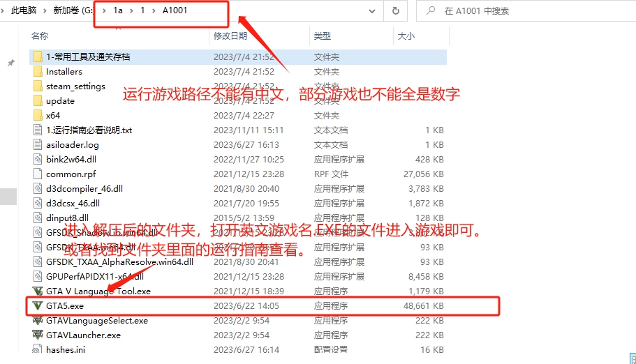Sort by the 大小 column header

[x=406, y=36]
